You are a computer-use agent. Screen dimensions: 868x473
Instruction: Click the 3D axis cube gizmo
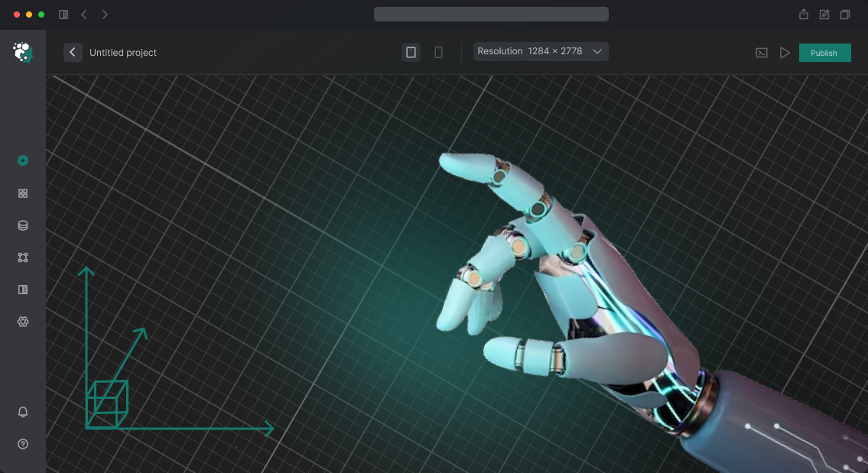coord(106,403)
